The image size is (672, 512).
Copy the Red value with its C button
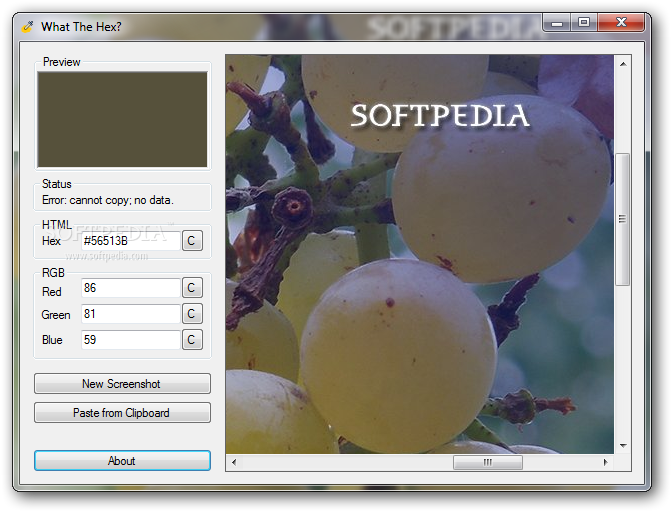click(x=192, y=288)
